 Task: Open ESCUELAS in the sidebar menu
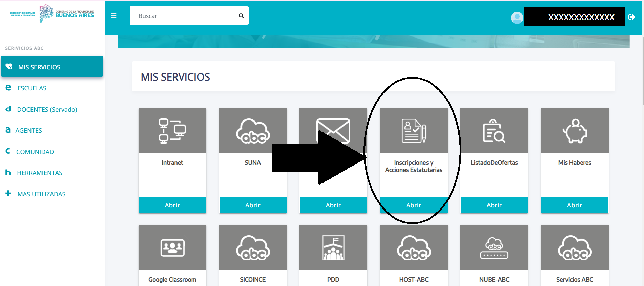click(x=32, y=88)
